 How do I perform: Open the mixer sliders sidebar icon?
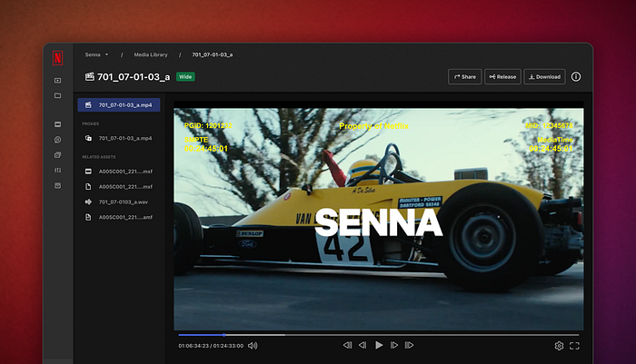(x=57, y=171)
